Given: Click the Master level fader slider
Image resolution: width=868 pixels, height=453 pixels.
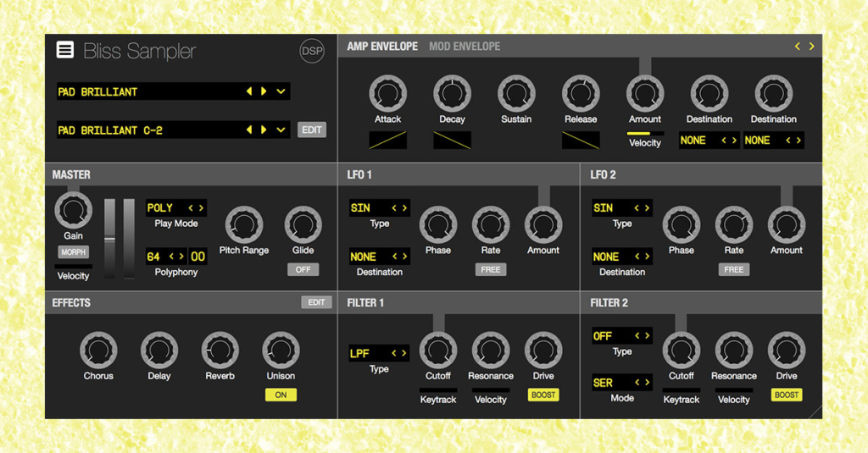Looking at the screenshot, I should pyautogui.click(x=109, y=239).
